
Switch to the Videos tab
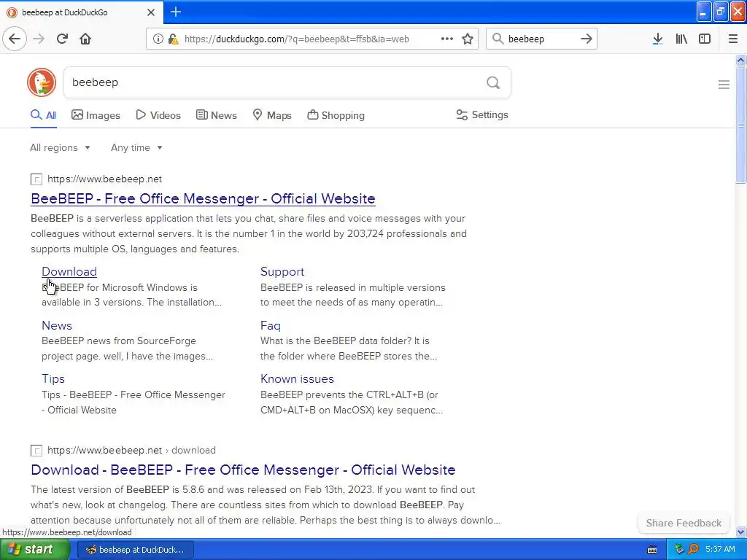158,115
